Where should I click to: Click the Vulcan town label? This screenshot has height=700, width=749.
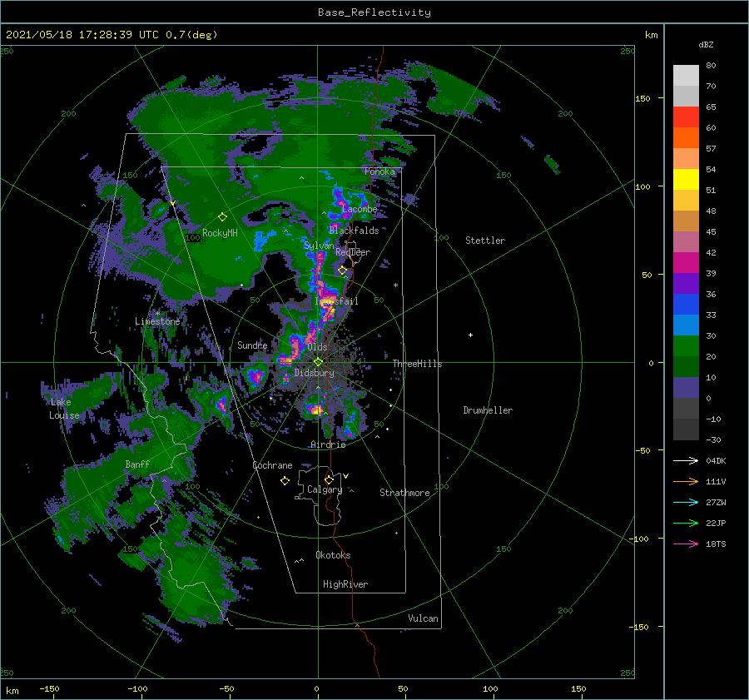pos(423,618)
